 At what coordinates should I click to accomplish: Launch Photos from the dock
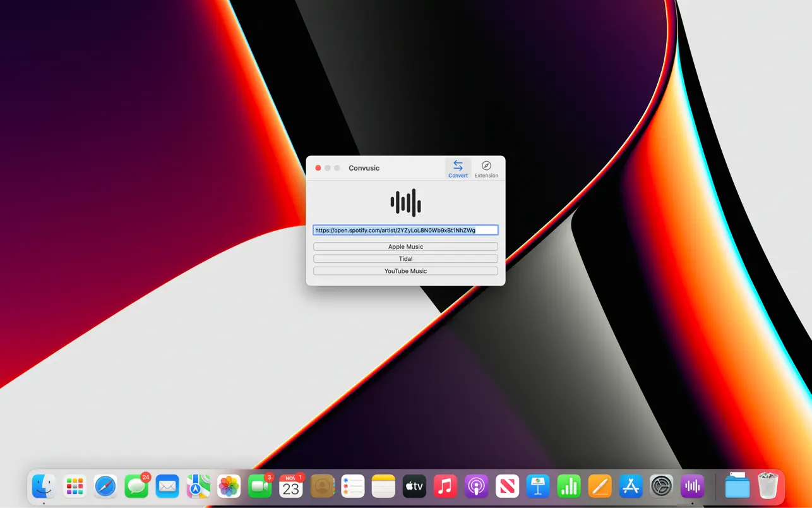coord(229,487)
